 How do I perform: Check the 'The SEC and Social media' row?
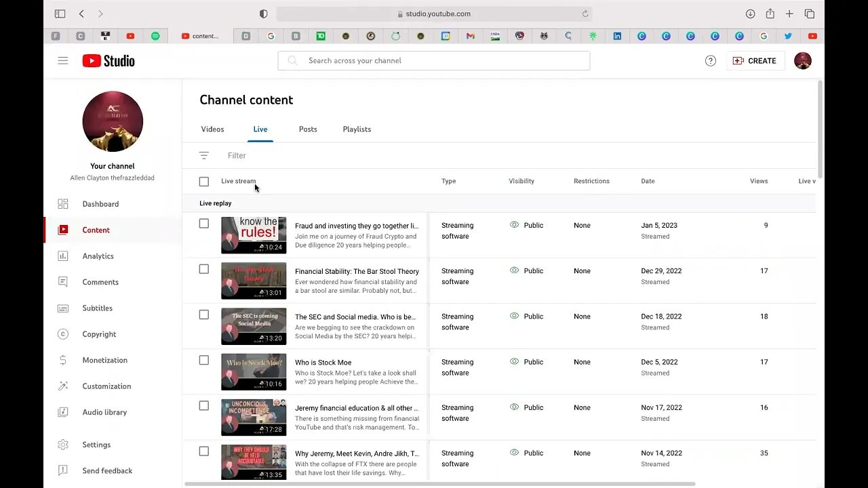(x=204, y=314)
